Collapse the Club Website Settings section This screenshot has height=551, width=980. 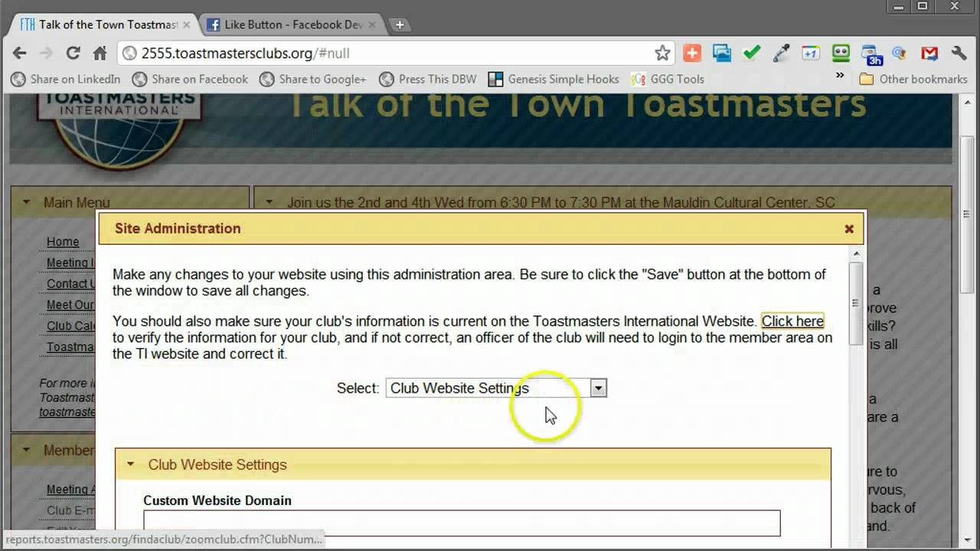[x=130, y=465]
